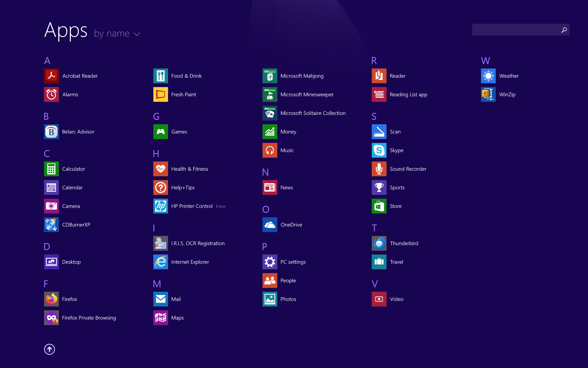This screenshot has width=588, height=368.
Task: Open the Firefox Private Browsing mask icon
Action: coord(51,318)
